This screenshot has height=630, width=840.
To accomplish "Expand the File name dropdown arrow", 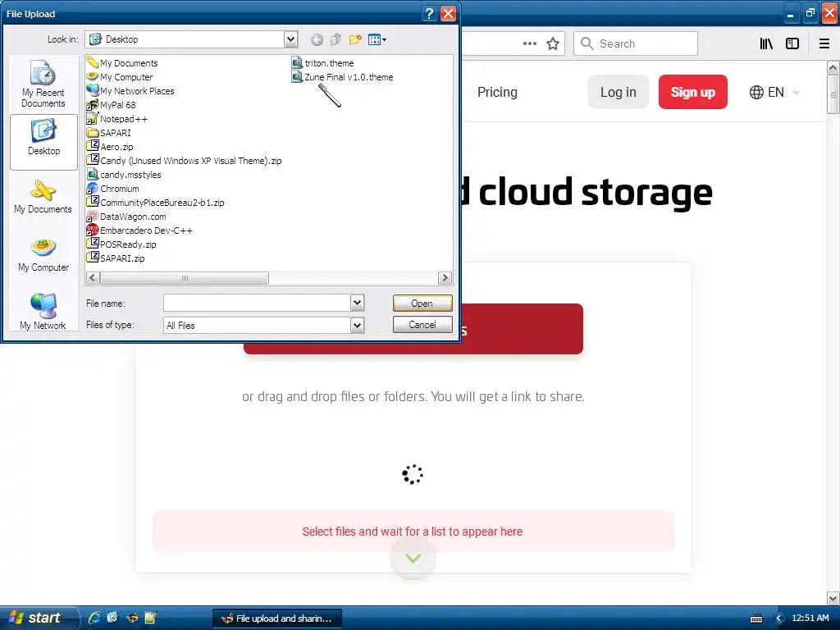I will [358, 304].
